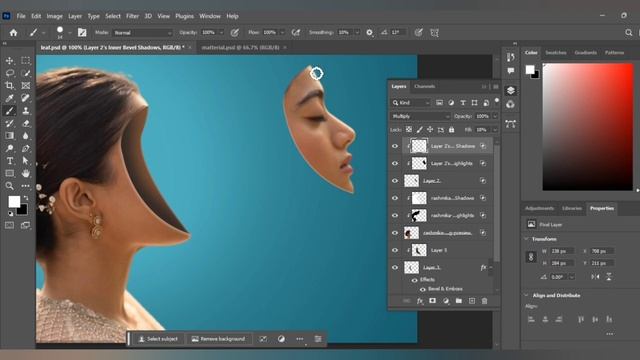This screenshot has width=640, height=360.
Task: Select the Type tool
Action: (x=9, y=161)
